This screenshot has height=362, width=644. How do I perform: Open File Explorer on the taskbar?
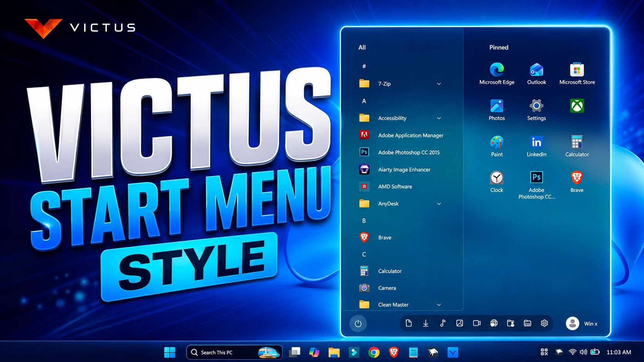(x=334, y=352)
